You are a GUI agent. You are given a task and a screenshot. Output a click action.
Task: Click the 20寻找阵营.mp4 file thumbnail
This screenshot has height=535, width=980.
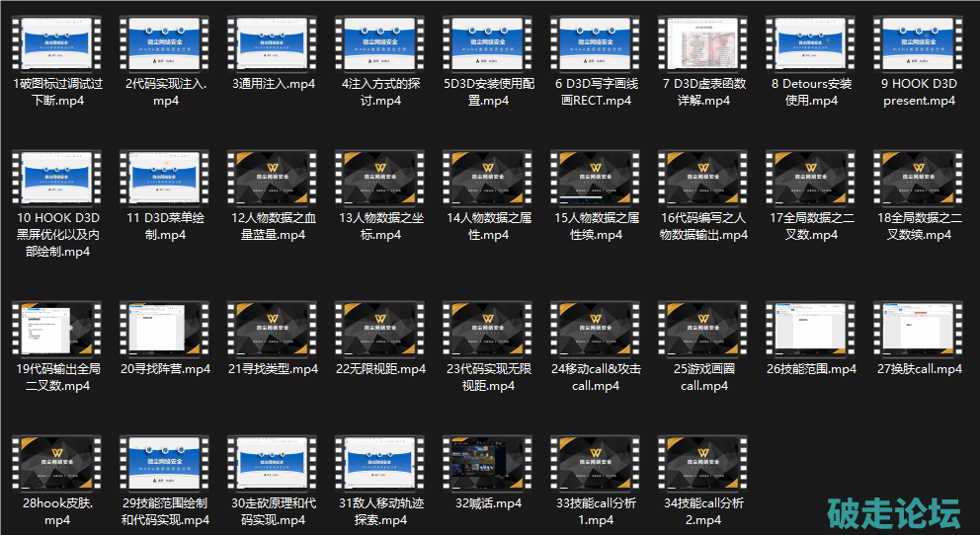[x=165, y=329]
